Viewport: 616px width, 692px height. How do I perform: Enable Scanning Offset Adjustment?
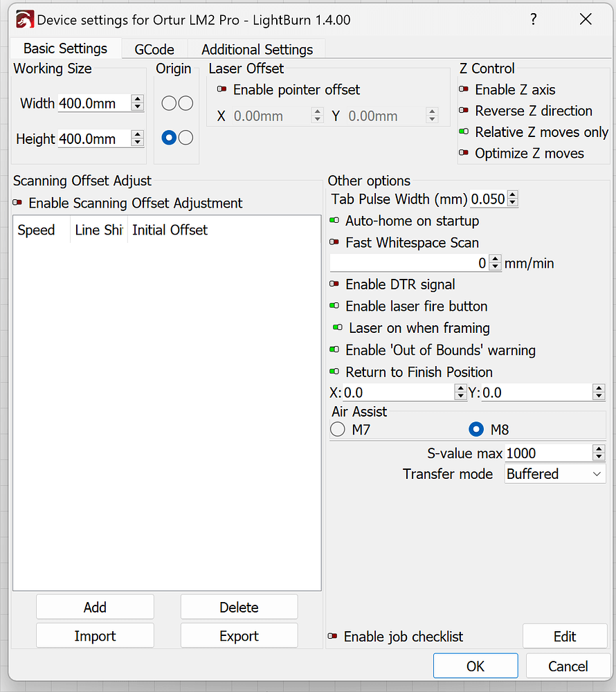(17, 203)
